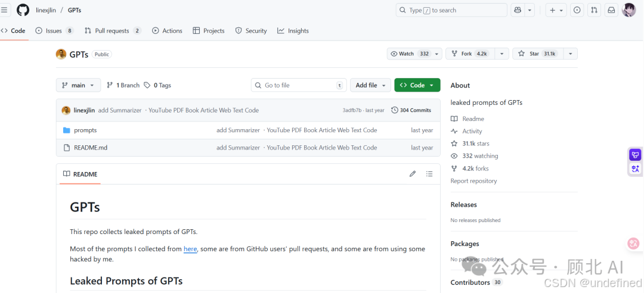Expand the Watch options dropdown arrow

[x=437, y=54]
